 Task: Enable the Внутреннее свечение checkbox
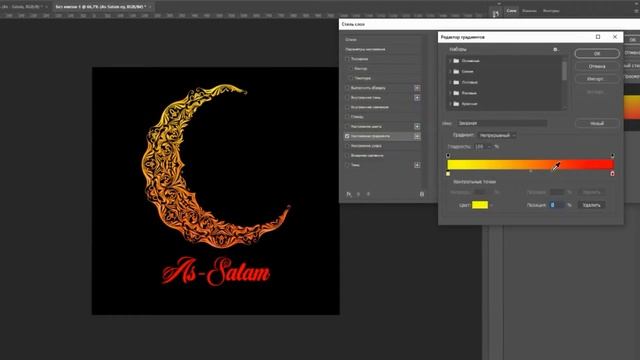tap(347, 107)
